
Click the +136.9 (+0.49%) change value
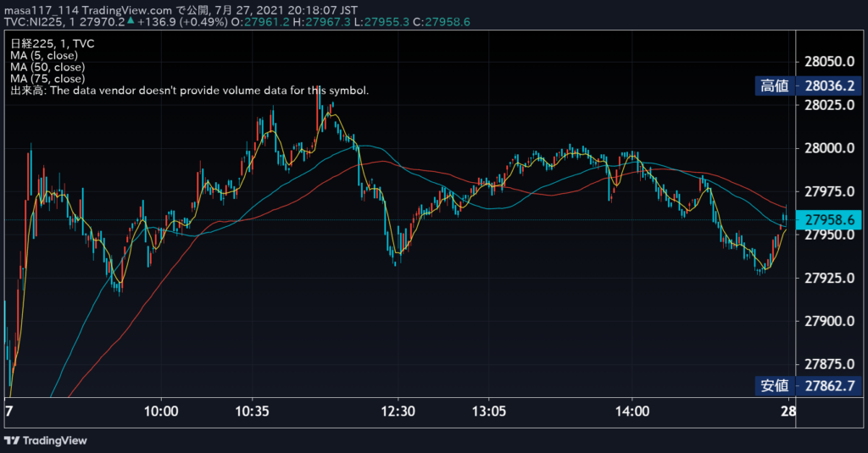point(182,22)
